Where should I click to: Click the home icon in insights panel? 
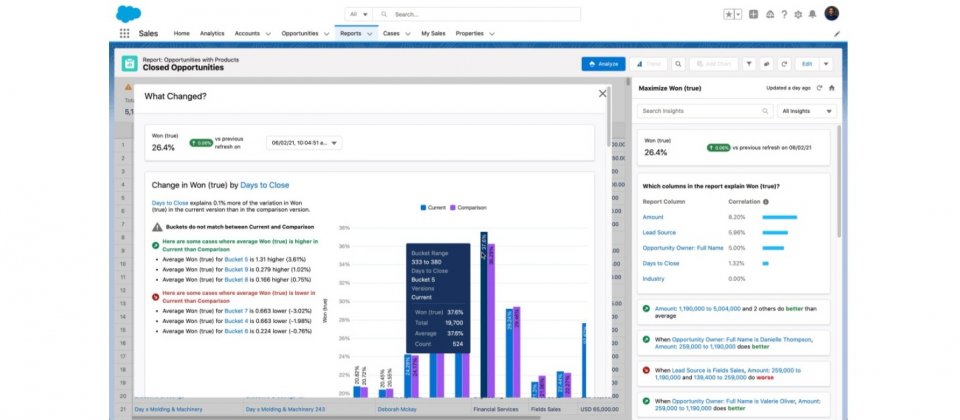831,88
